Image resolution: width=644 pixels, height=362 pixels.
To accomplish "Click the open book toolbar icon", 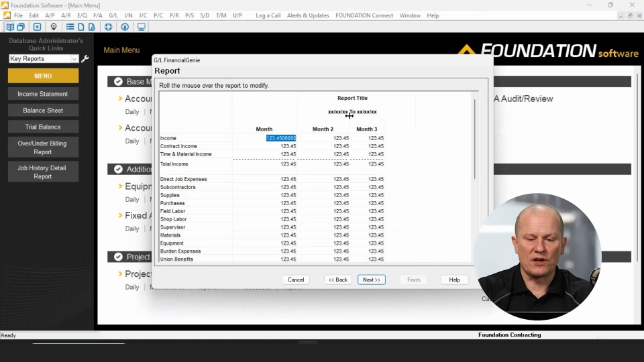I will pos(10,27).
